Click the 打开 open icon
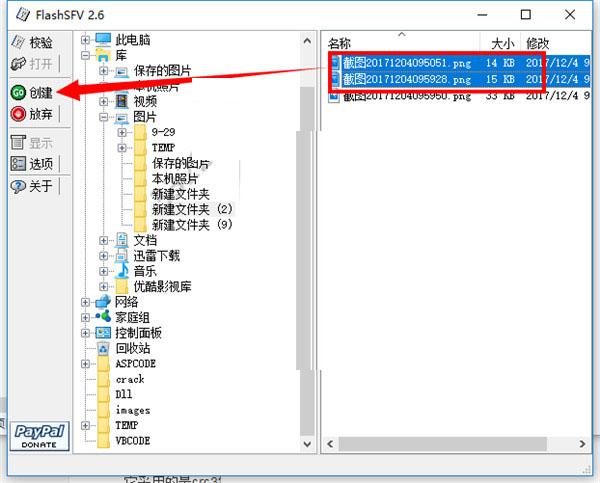The height and width of the screenshot is (483, 600). 18,64
